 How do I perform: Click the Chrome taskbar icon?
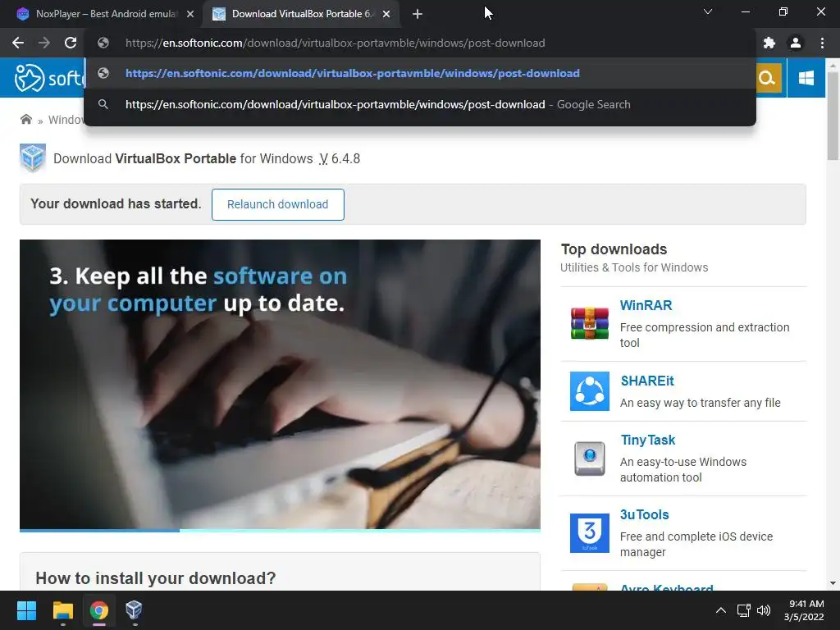tap(99, 610)
